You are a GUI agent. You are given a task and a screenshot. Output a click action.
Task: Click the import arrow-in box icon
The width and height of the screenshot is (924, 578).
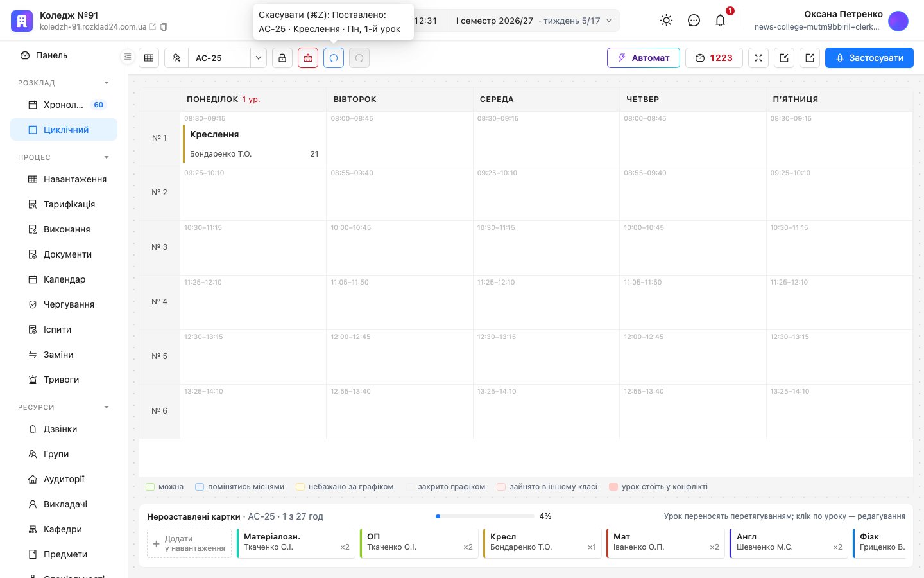(x=784, y=58)
